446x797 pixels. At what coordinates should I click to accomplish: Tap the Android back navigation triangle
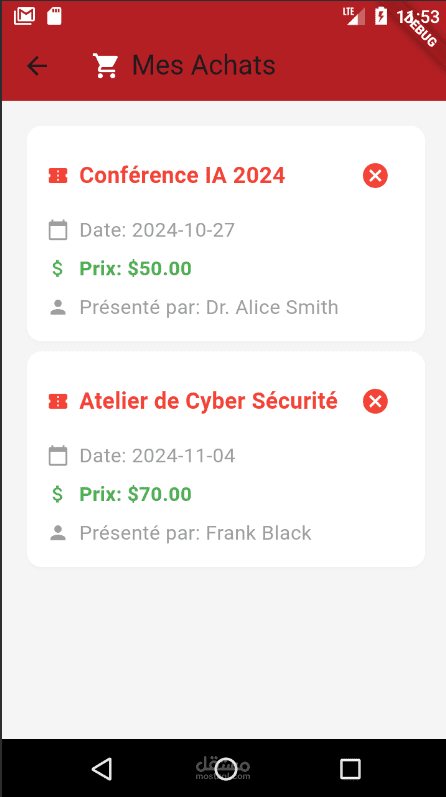[x=102, y=769]
